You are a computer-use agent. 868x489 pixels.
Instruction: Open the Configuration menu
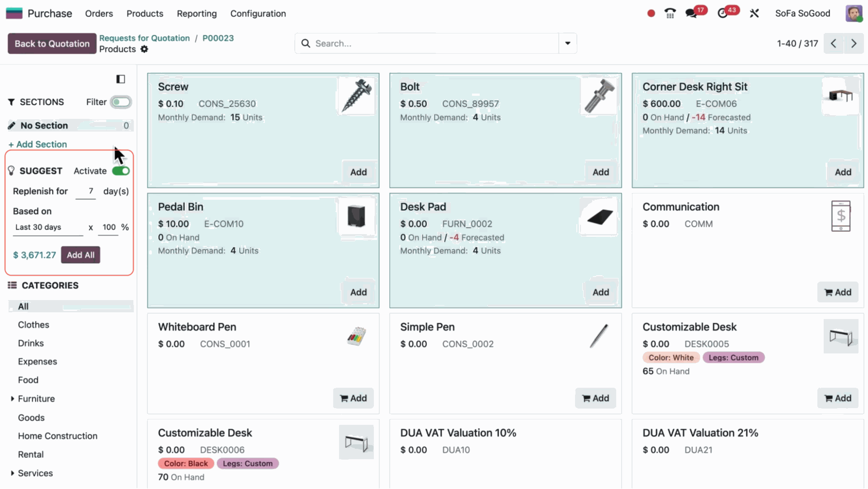point(258,14)
